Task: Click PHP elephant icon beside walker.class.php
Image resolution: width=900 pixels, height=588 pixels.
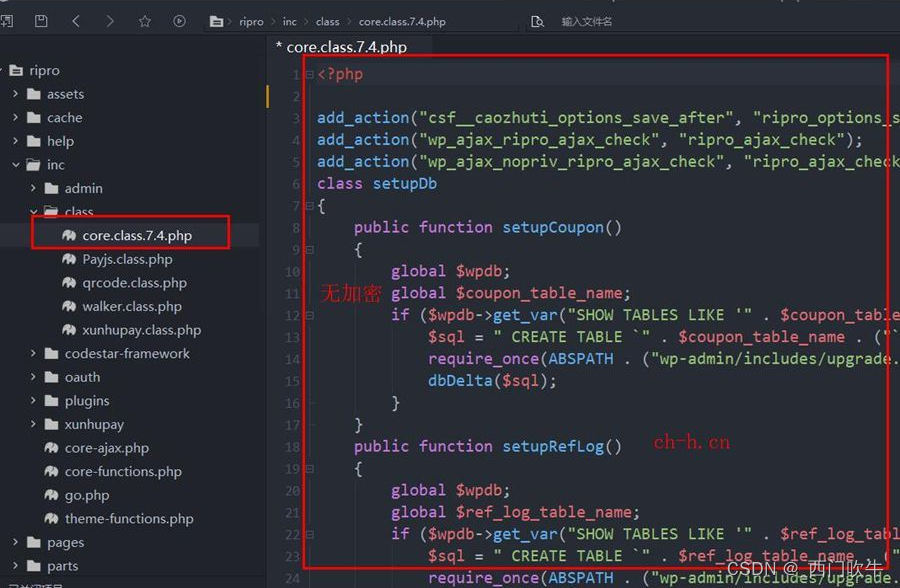Action: 69,306
